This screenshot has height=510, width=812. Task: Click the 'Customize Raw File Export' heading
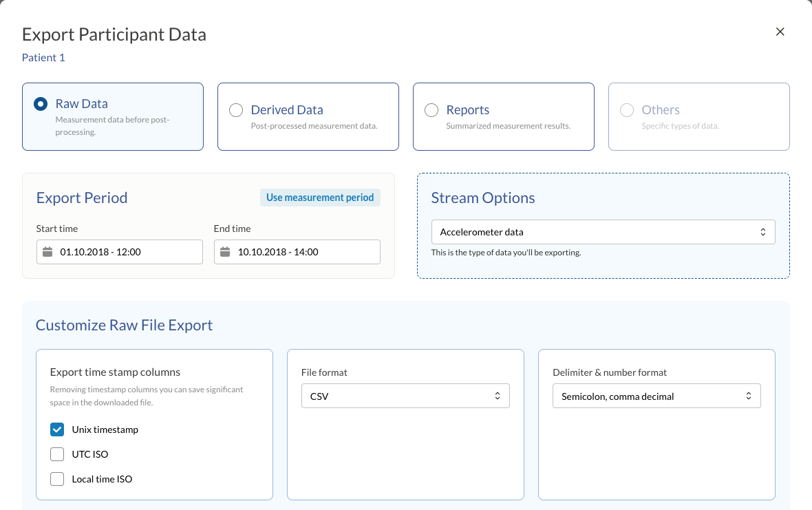[x=125, y=325]
